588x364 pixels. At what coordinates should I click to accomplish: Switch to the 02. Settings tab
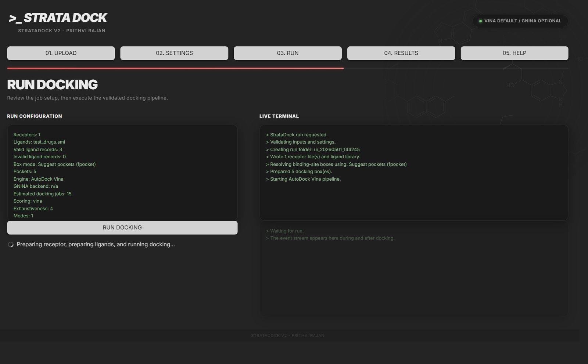(174, 53)
